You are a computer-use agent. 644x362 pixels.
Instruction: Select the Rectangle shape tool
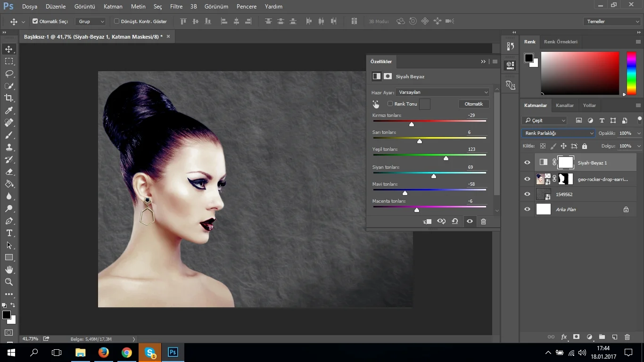pyautogui.click(x=9, y=257)
